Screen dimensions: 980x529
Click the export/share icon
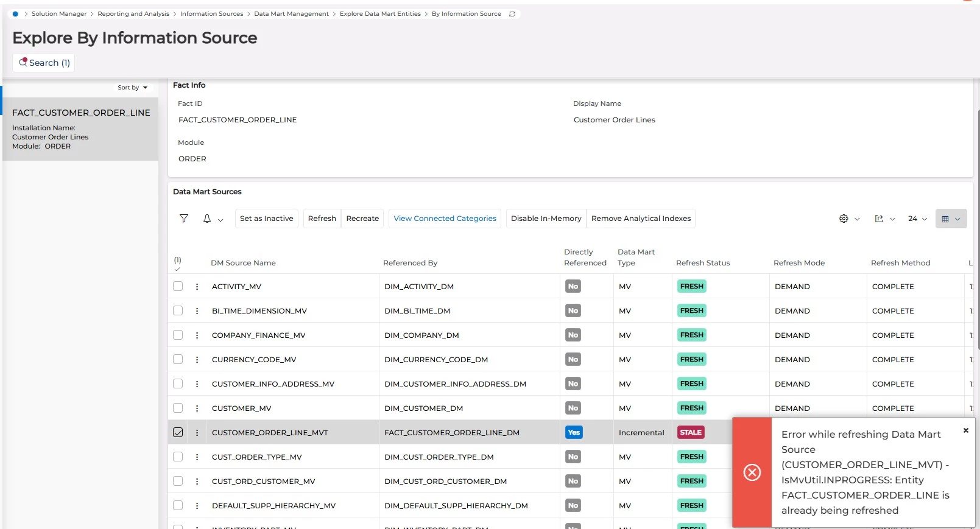[879, 219]
